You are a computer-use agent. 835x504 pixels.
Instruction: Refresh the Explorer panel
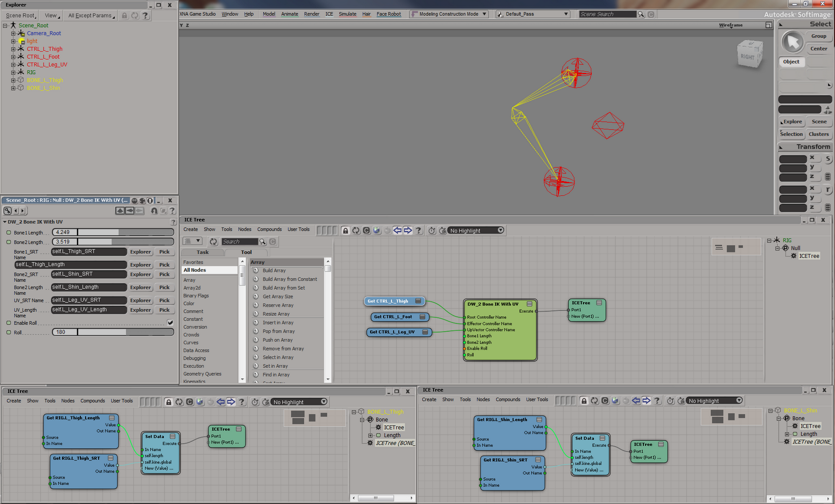pos(135,16)
